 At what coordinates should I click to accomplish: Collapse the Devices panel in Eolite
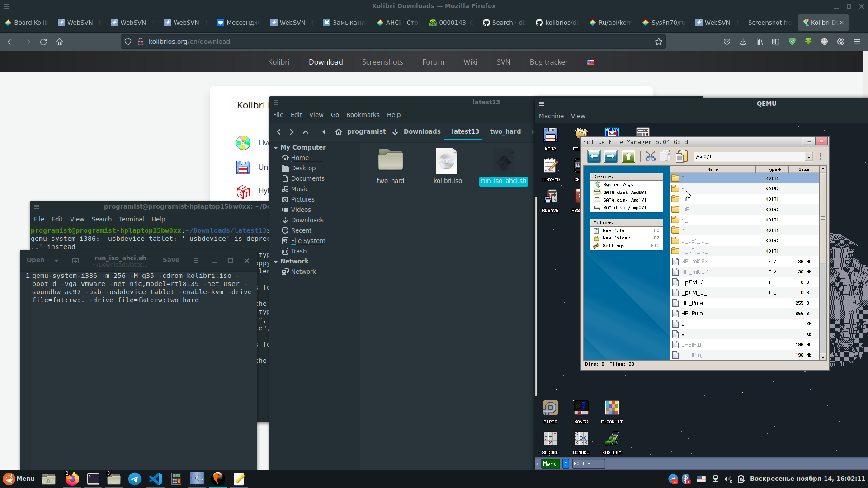pos(659,176)
